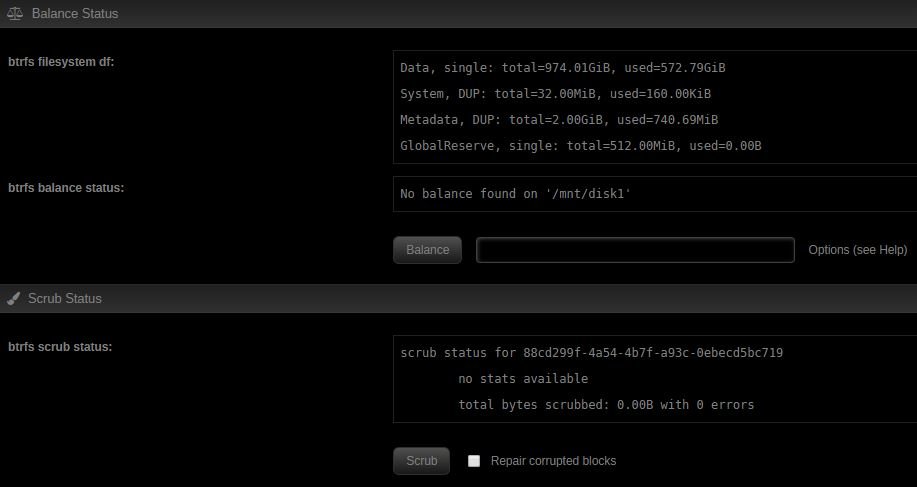Click the 'btrfs filesystem df:' label
The image size is (917, 487).
[x=61, y=62]
